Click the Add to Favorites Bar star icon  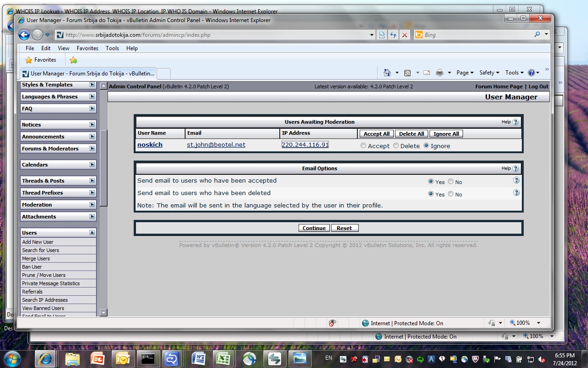(73, 60)
